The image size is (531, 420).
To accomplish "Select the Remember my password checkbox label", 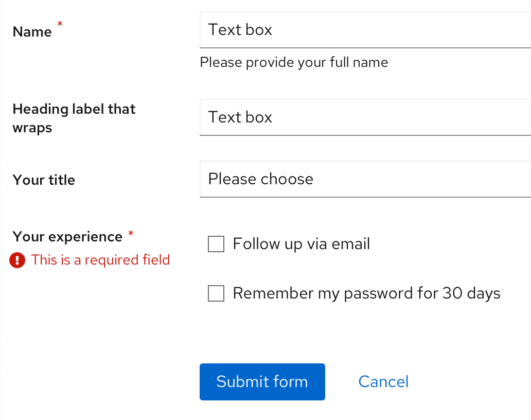I will click(366, 293).
